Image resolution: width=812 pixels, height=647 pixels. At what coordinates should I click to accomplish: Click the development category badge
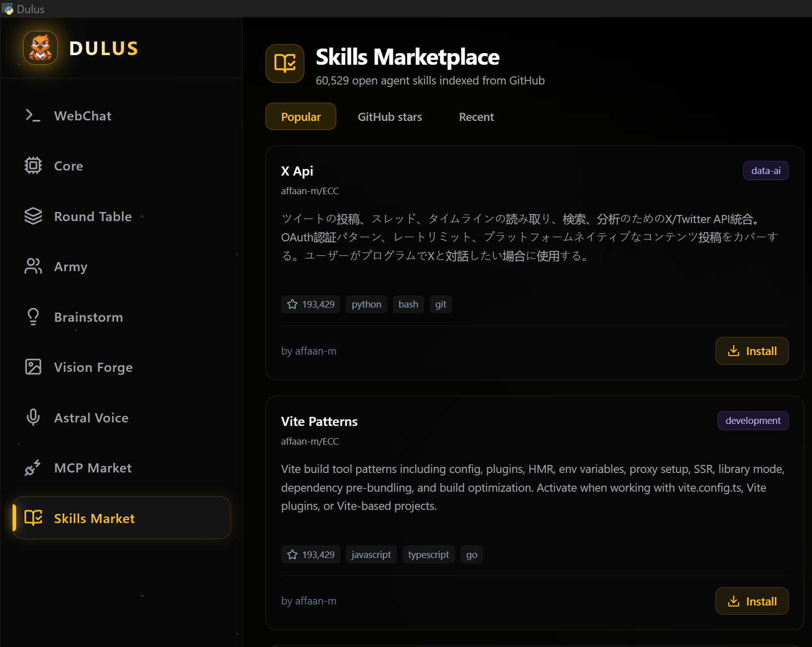[753, 420]
